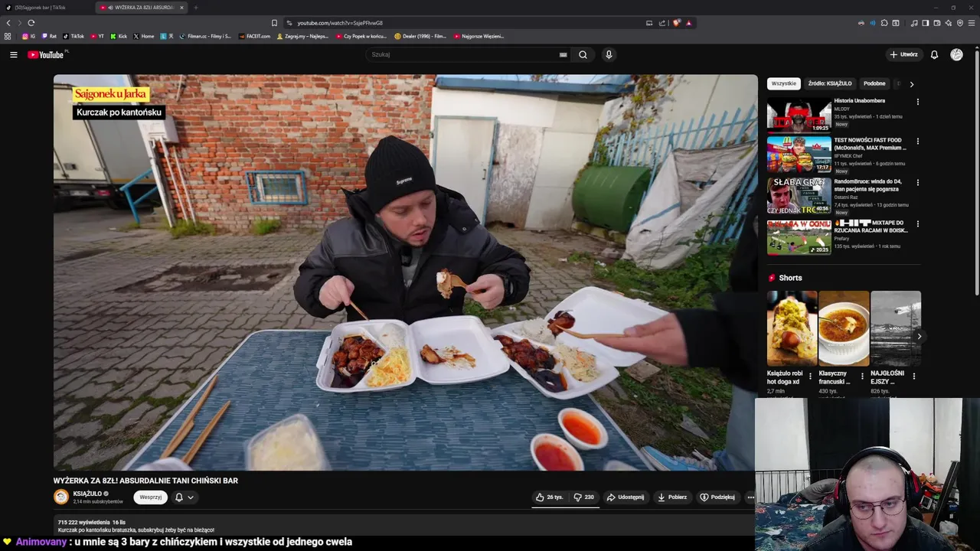Click the video player to pause playback

[405, 272]
